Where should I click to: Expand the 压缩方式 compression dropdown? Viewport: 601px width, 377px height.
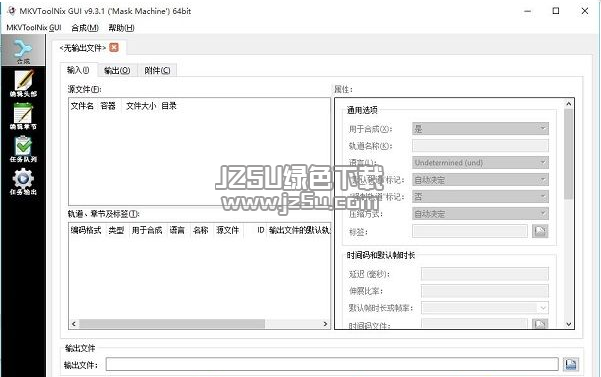[480, 213]
